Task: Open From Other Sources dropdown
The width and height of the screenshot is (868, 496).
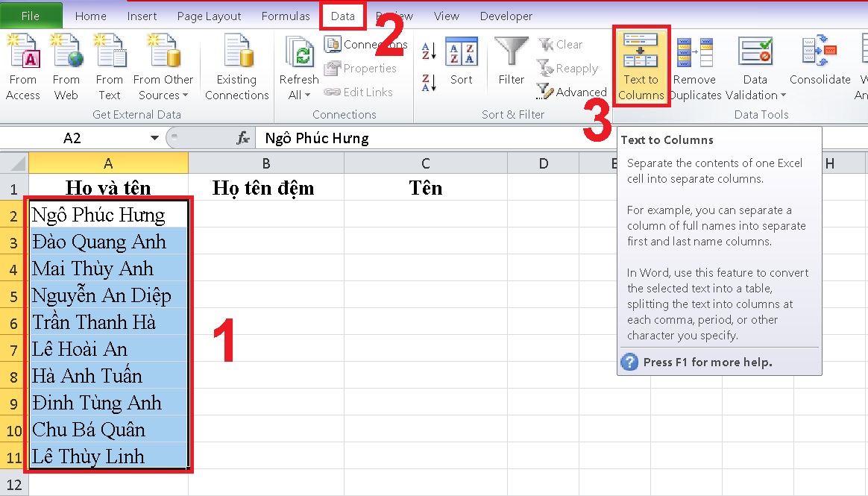Action: tap(163, 66)
